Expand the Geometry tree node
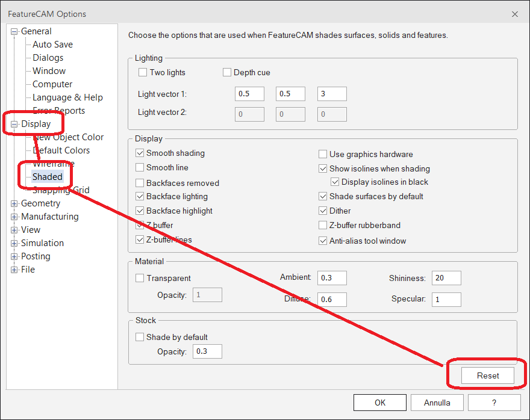 (13, 203)
